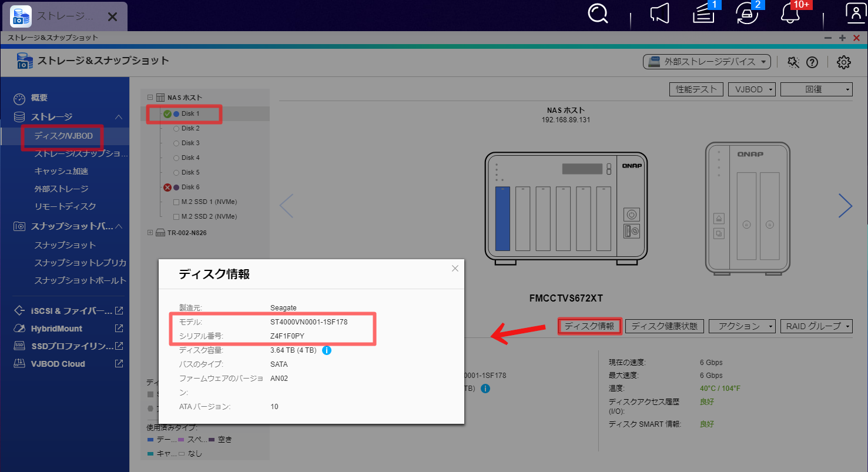The image size is (868, 472).
Task: Click info icon beside disk capacity in dialog
Action: click(x=327, y=350)
